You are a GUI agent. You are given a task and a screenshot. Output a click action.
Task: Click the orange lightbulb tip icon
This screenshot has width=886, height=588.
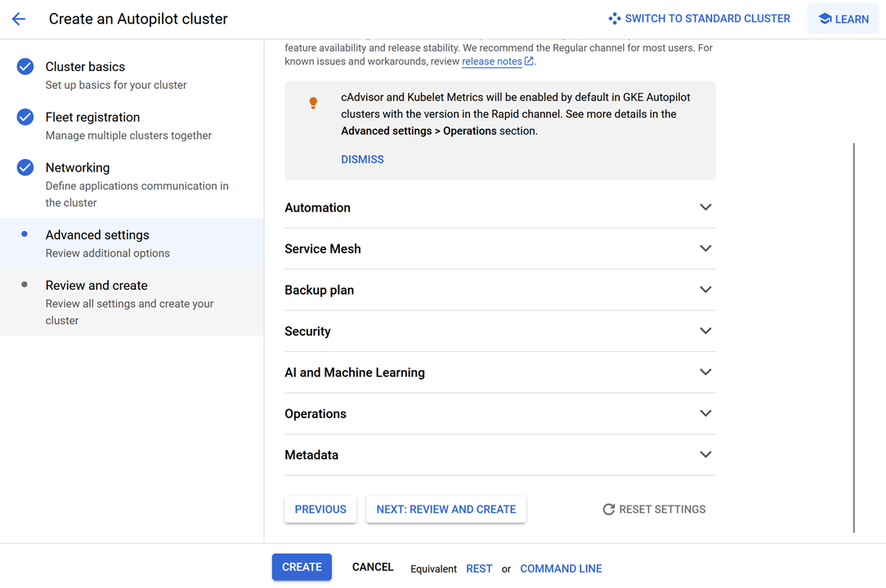(313, 103)
